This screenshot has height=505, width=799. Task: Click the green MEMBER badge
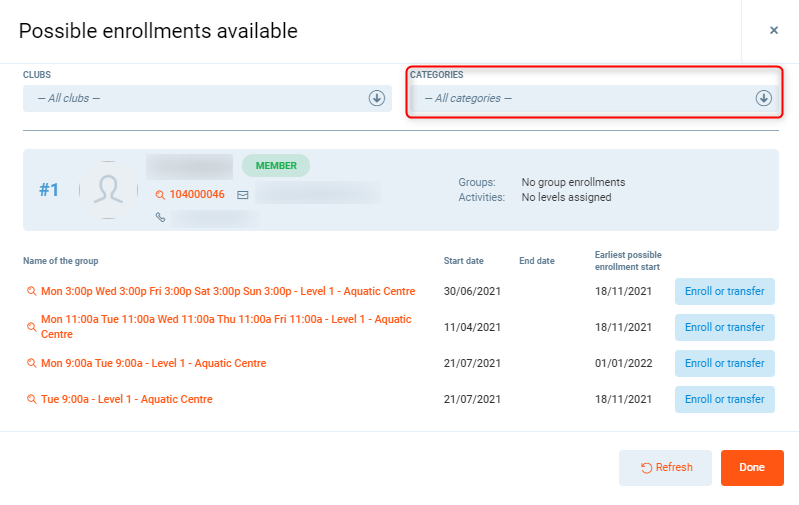coord(276,165)
